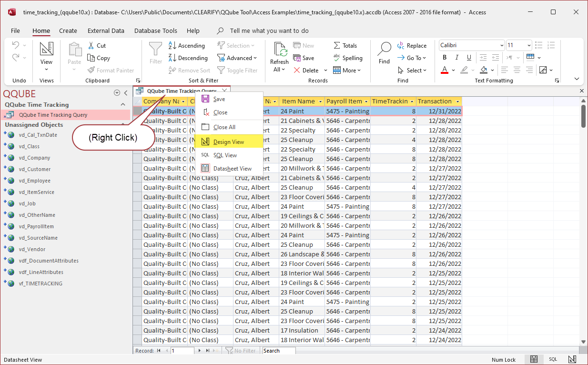Open the View button in ribbon
Viewport: 588px width, 365px height.
[46, 57]
